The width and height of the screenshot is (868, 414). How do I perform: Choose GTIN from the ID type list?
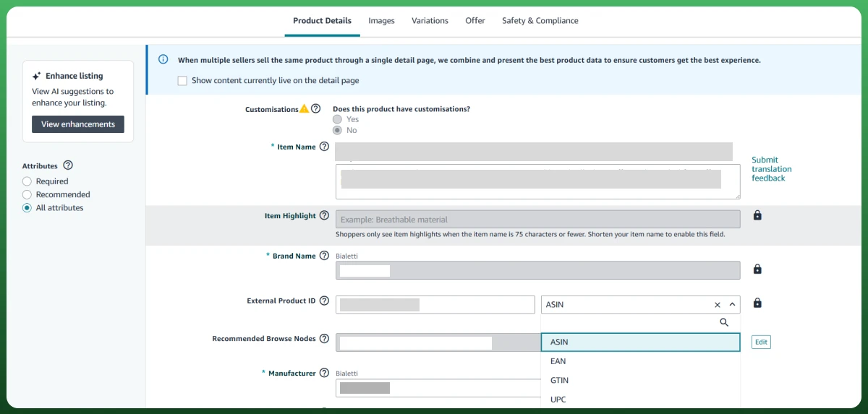tap(641, 380)
